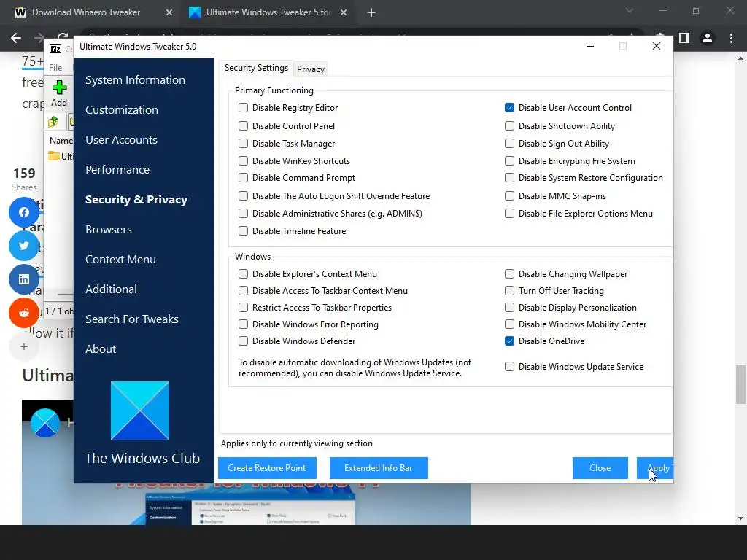Open new browser tab with plus icon
This screenshot has width=747, height=560.
pos(371,12)
